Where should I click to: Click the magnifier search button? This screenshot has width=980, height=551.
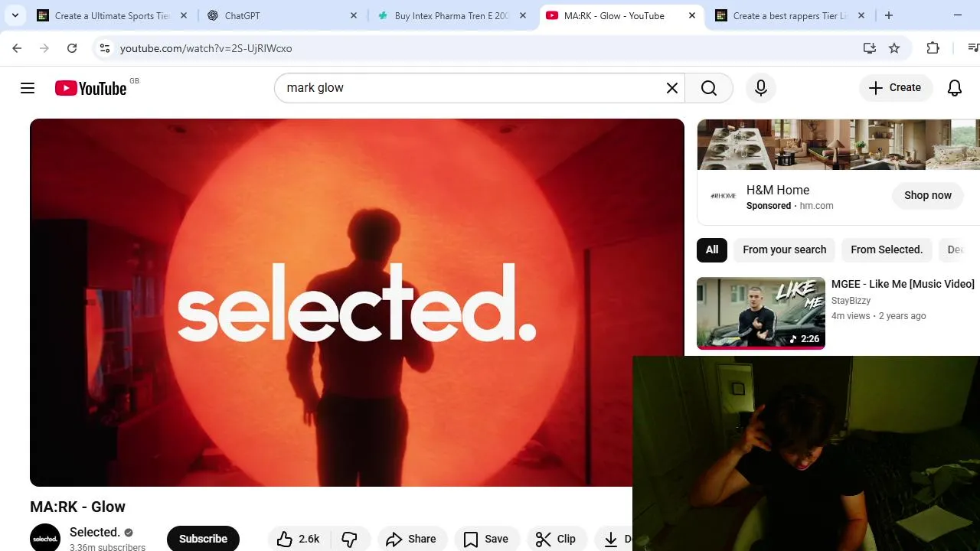click(x=709, y=88)
